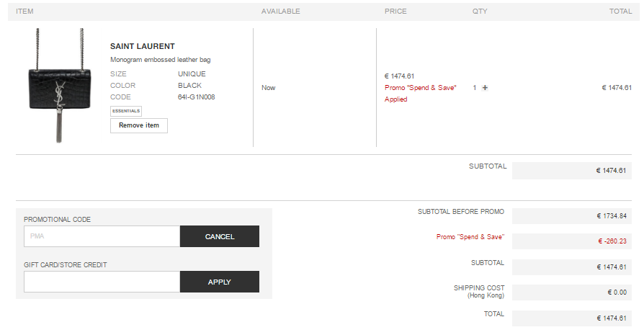The width and height of the screenshot is (644, 335).
Task: Select the ITEM column header
Action: coord(24,12)
